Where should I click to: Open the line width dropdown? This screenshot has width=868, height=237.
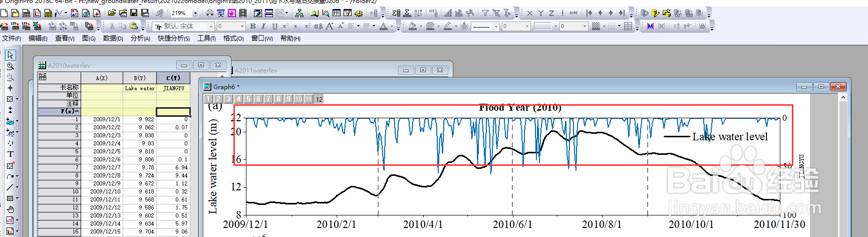(527, 26)
